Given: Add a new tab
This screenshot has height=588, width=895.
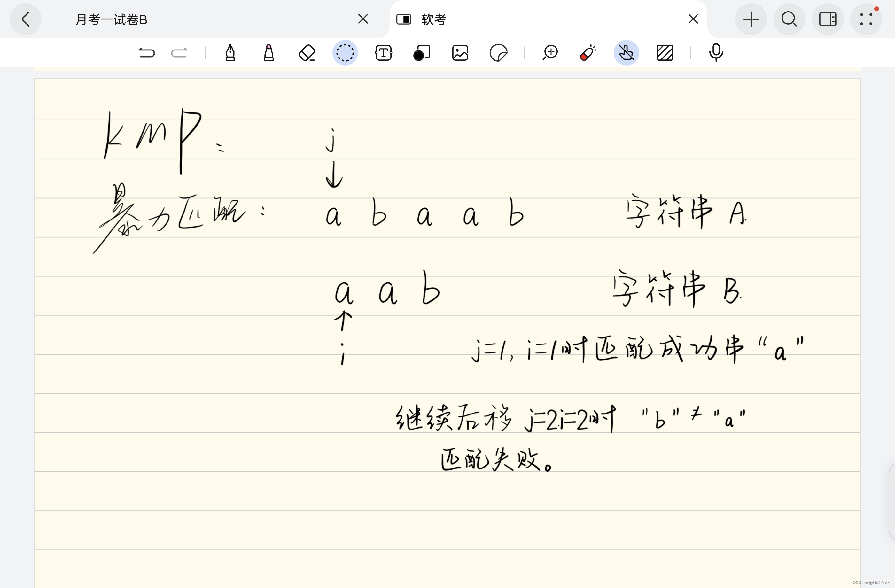Looking at the screenshot, I should click(751, 19).
